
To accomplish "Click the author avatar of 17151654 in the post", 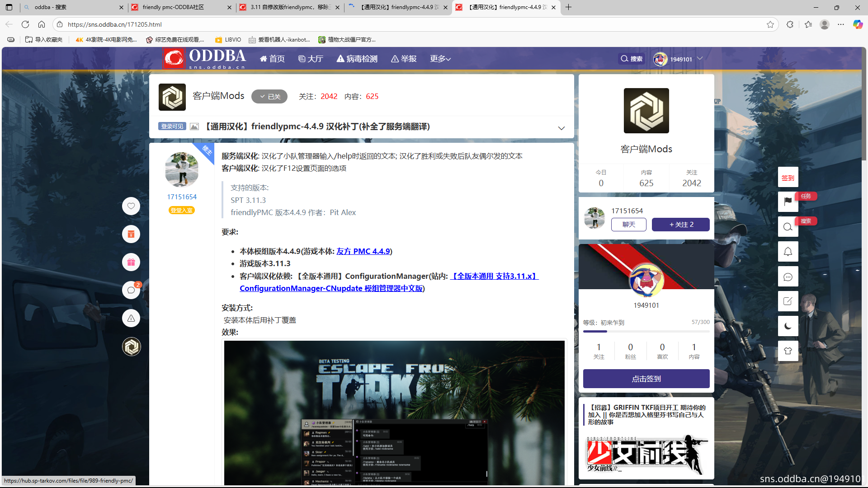I will pyautogui.click(x=182, y=170).
